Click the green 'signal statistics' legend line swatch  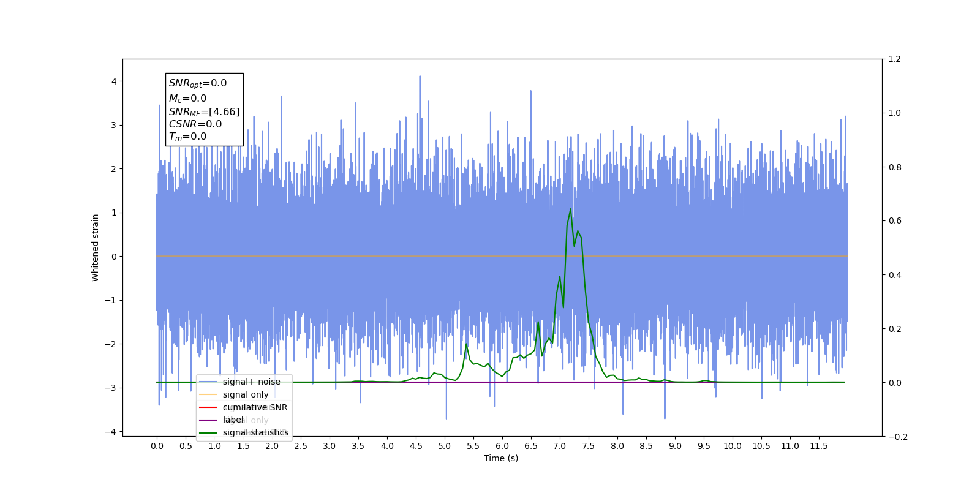click(208, 432)
